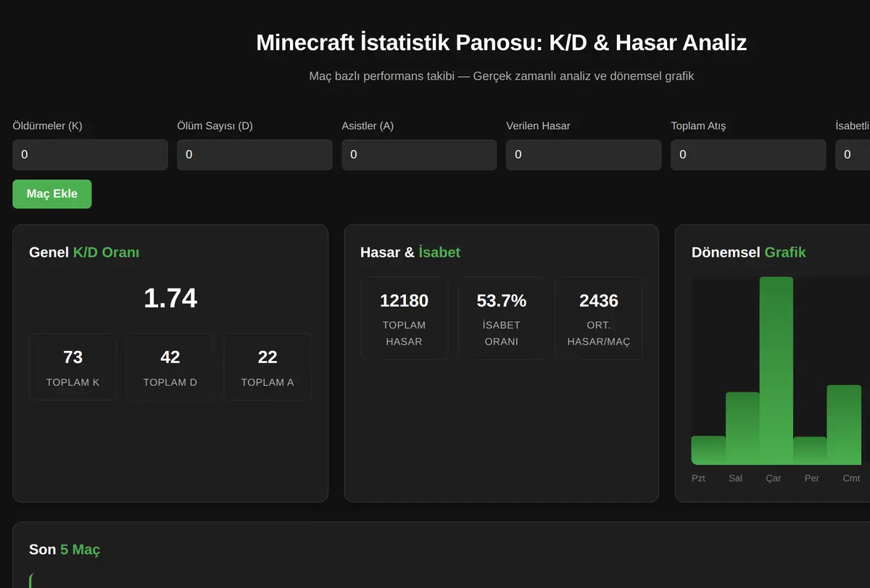Viewport: 870px width, 588px height.
Task: Click the Öldürmeler (K) field label
Action: pos(47,126)
